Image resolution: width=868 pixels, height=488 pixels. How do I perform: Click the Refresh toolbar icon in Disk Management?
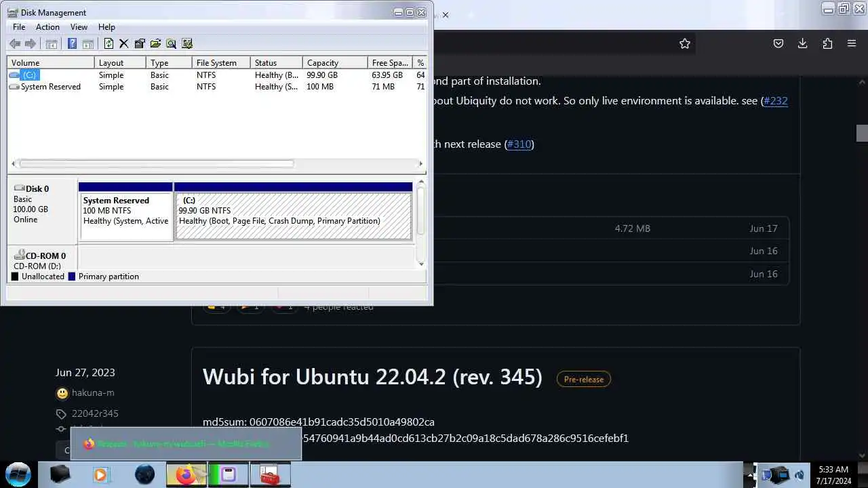pyautogui.click(x=108, y=43)
